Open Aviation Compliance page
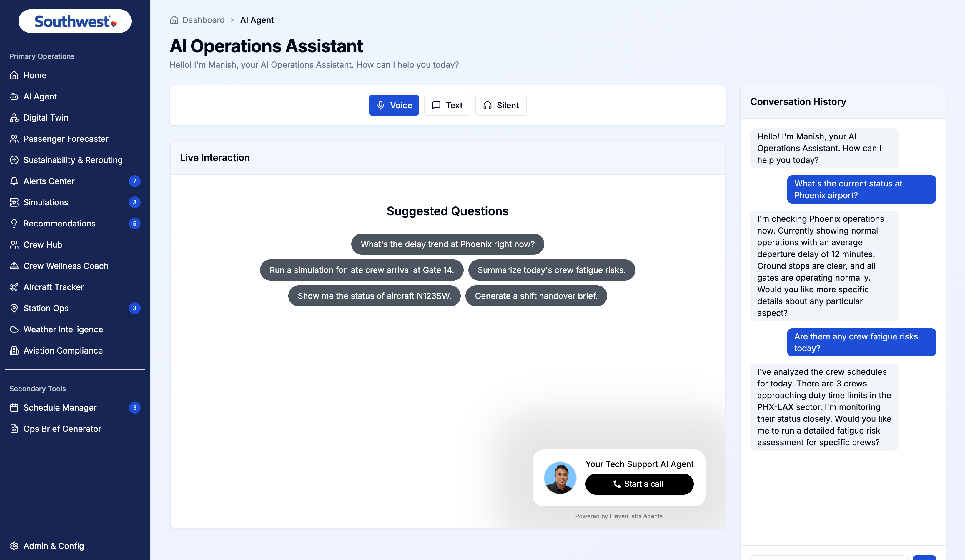Image resolution: width=965 pixels, height=560 pixels. (75, 351)
